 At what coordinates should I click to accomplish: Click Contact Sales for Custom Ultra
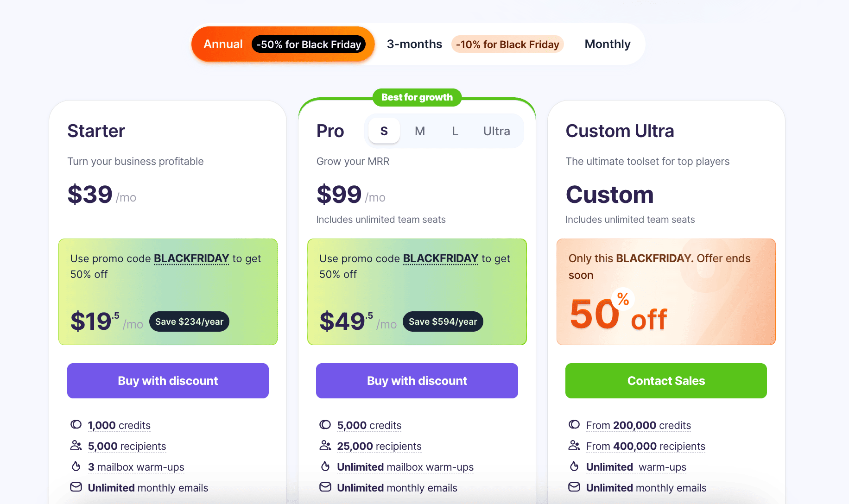(665, 381)
